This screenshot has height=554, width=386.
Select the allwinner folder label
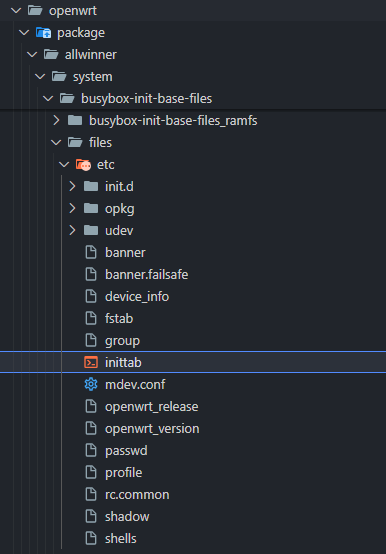[91, 54]
